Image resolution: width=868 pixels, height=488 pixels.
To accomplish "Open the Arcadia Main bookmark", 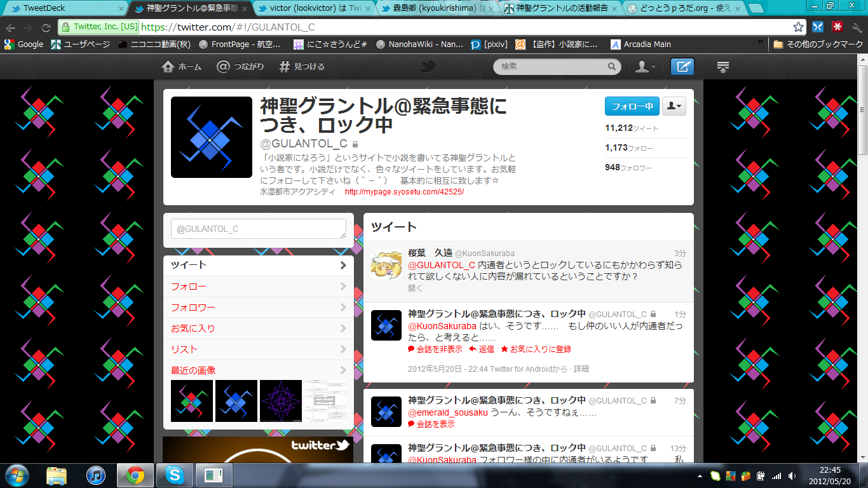I will tap(641, 44).
